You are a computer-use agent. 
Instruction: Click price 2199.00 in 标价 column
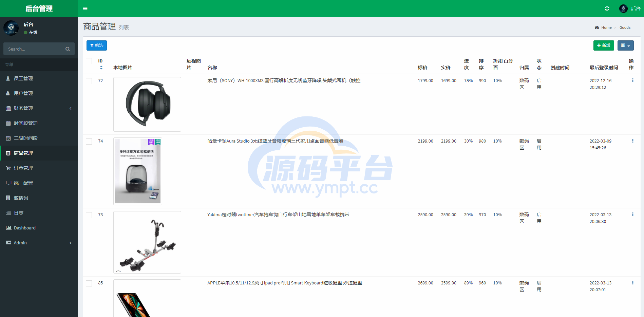pyautogui.click(x=425, y=141)
